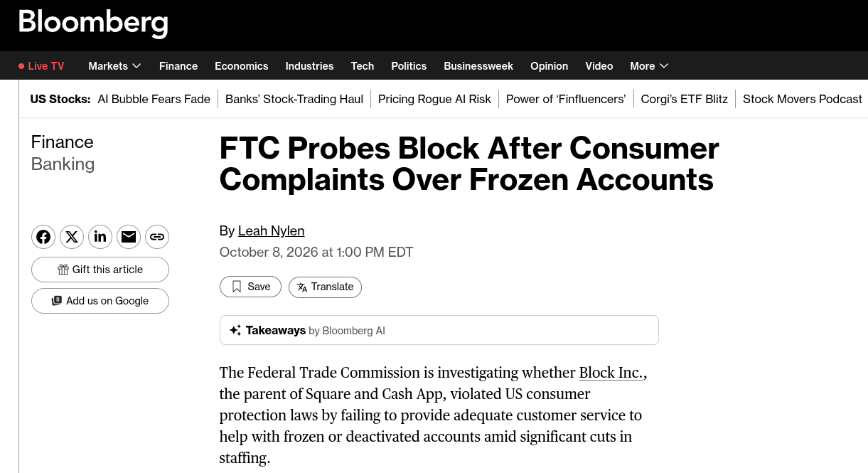Share article on LinkedIn icon

100,237
